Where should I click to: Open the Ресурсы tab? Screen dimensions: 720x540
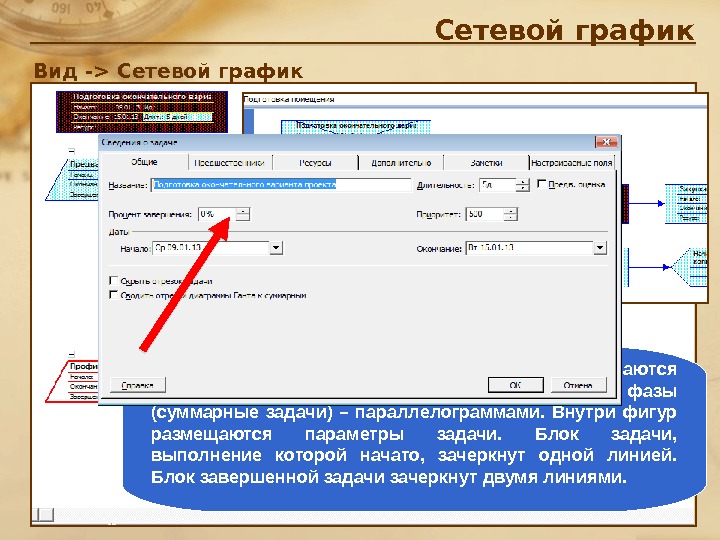(315, 163)
